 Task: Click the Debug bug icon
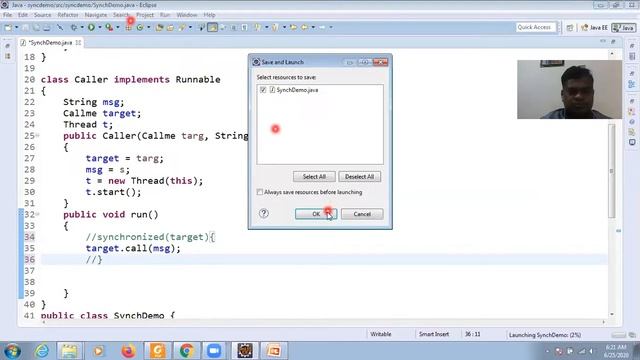pyautogui.click(x=74, y=27)
